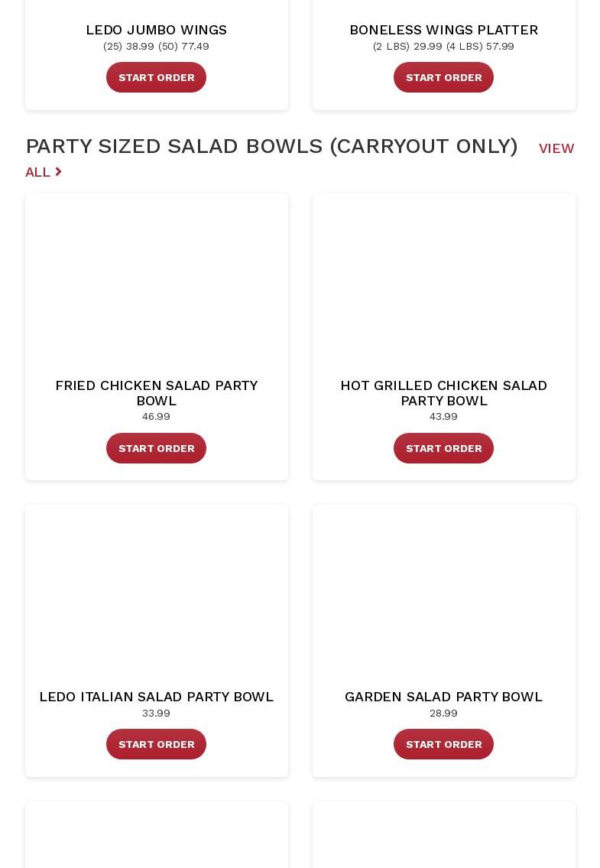The width and height of the screenshot is (600, 868).
Task: Start order for Ledo Italian Salad Party Bowl
Action: coord(156,744)
